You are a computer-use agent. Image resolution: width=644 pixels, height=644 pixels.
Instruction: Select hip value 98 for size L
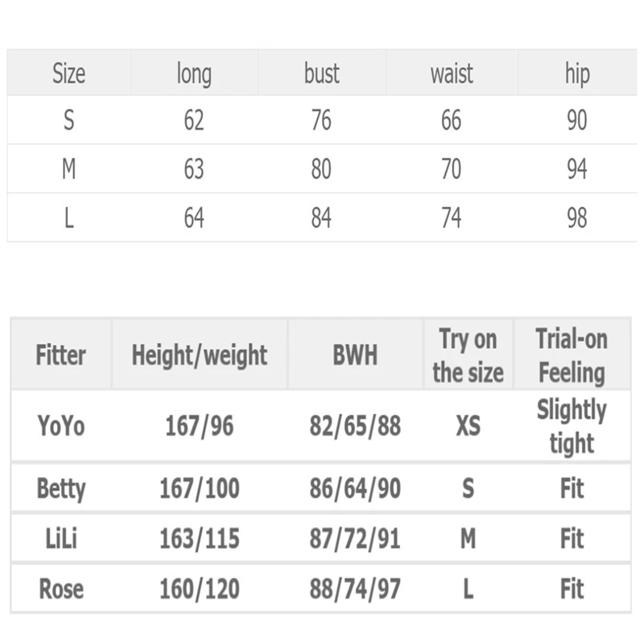pos(577,218)
